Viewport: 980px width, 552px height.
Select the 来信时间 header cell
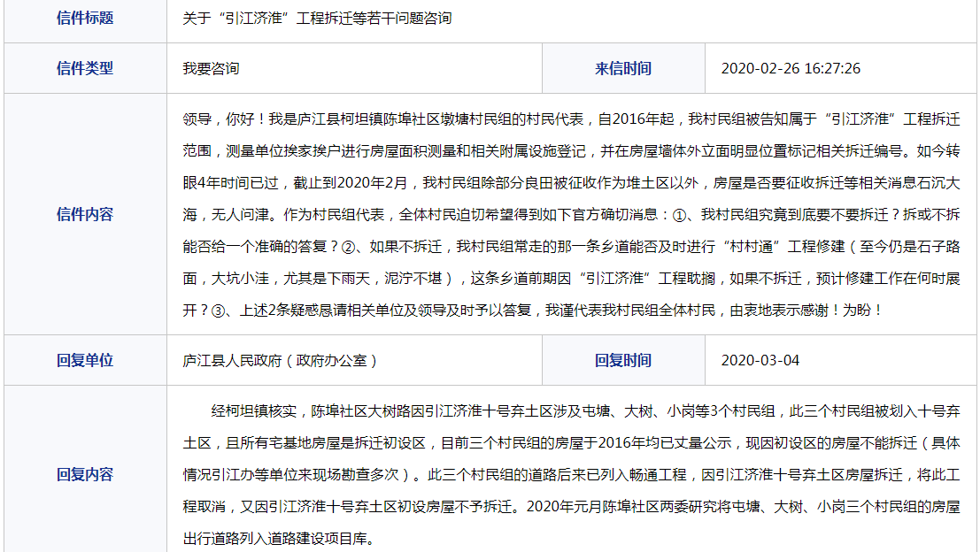pyautogui.click(x=623, y=69)
